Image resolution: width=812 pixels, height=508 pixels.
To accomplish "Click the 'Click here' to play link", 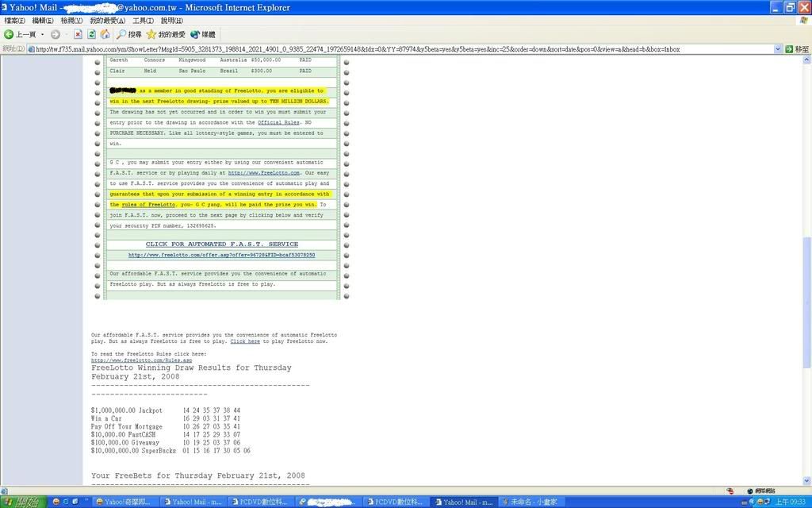I will click(245, 341).
